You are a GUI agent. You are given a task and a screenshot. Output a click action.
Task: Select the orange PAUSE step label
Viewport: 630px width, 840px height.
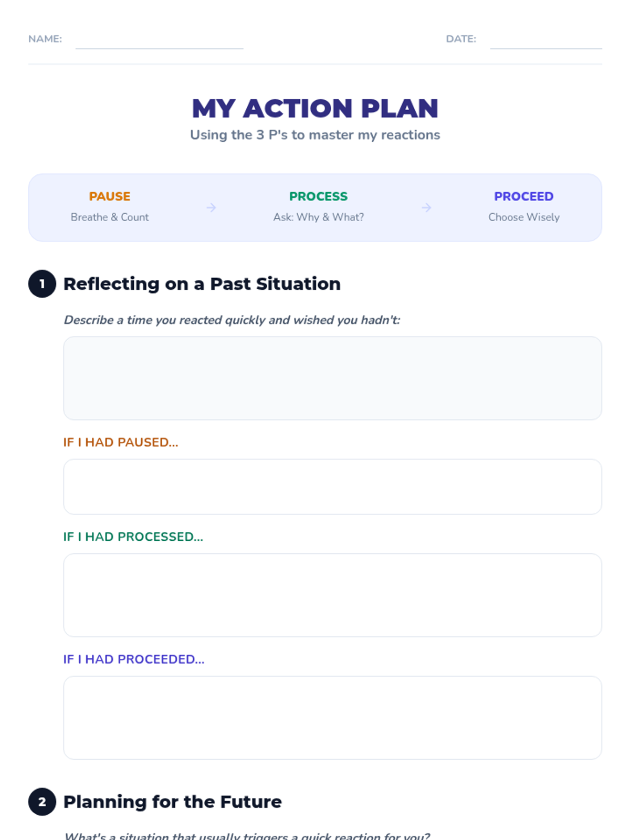coord(110,196)
